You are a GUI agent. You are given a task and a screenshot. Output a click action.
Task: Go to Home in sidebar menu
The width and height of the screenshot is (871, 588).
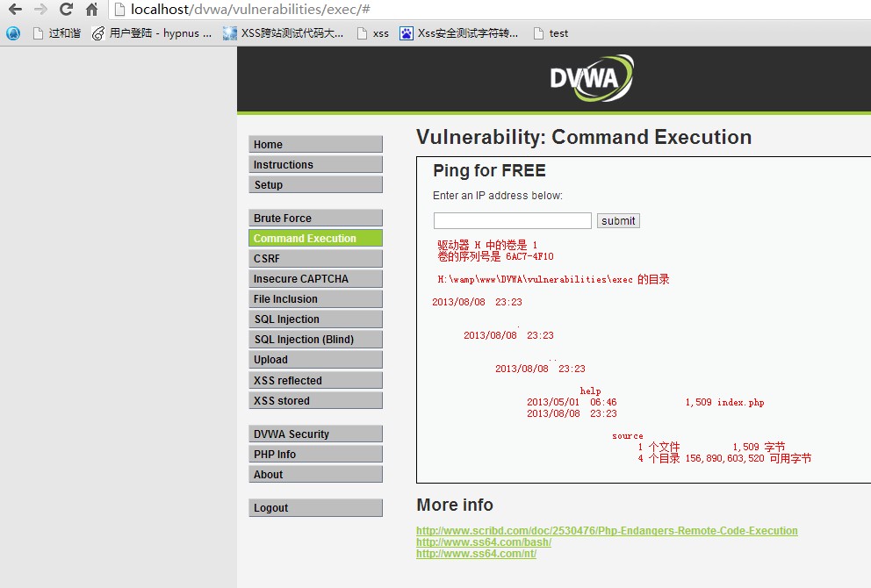[315, 144]
